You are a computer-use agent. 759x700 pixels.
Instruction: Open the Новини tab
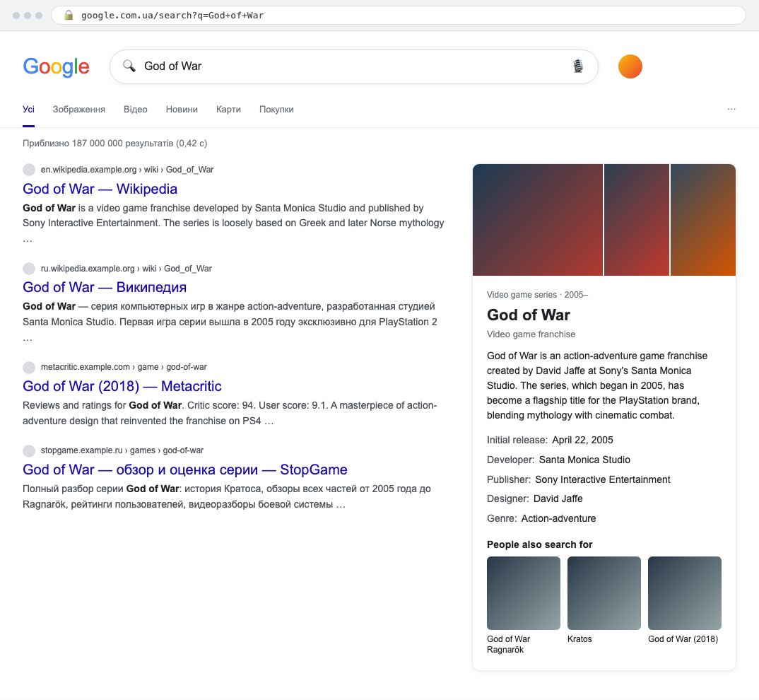click(182, 110)
